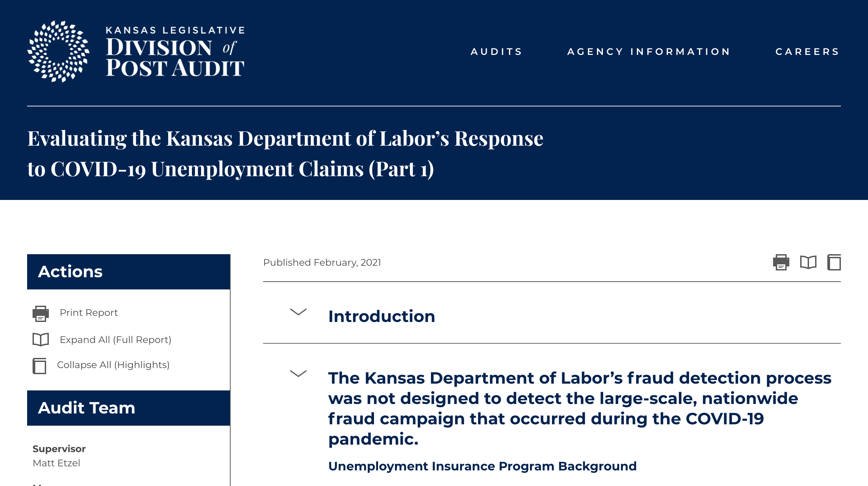
Task: Collapse the fraud detection section chevron
Action: pos(298,373)
